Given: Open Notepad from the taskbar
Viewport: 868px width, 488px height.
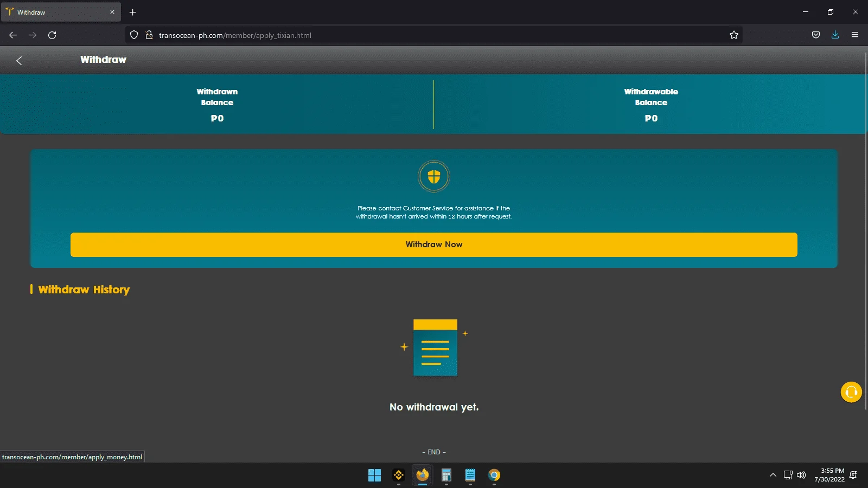Looking at the screenshot, I should 470,476.
